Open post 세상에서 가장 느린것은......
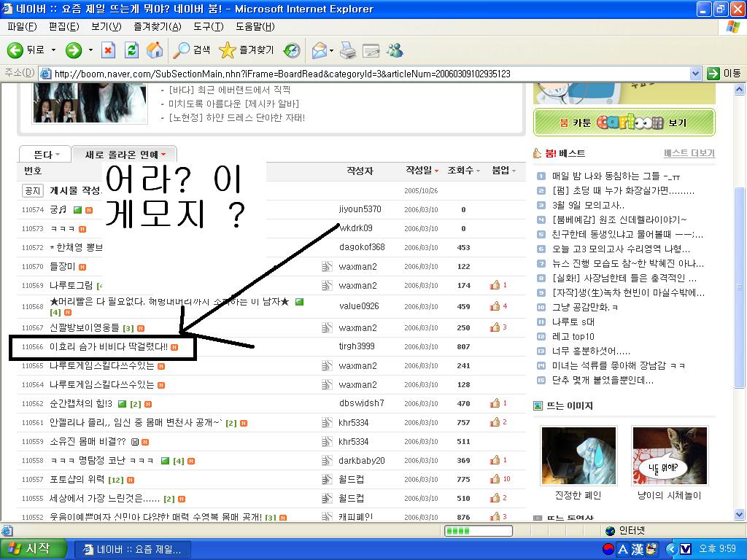 click(105, 499)
